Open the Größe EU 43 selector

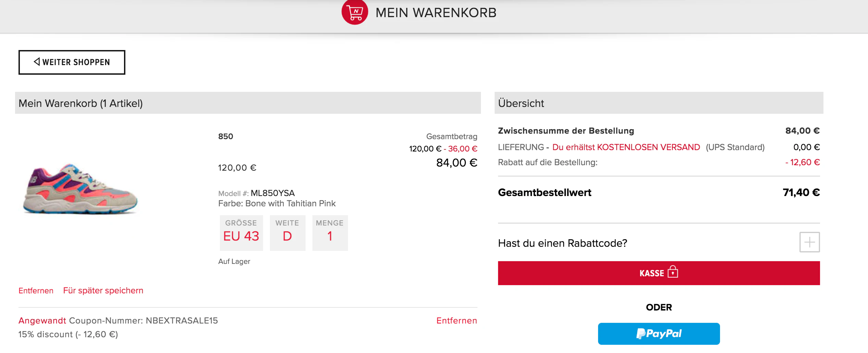pos(241,233)
